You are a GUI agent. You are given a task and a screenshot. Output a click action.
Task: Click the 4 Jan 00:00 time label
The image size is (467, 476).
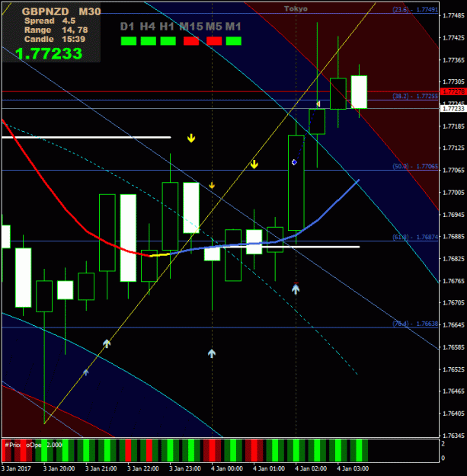(227, 468)
